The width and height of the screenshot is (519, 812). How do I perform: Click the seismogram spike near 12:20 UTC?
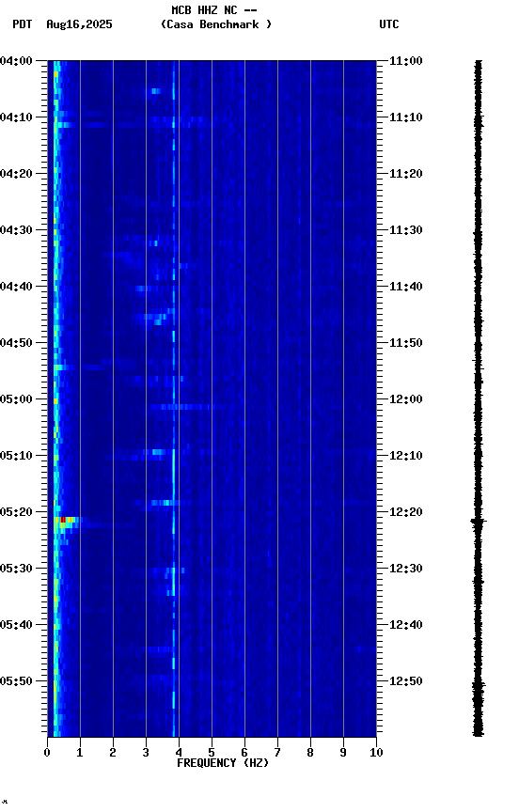click(x=478, y=521)
